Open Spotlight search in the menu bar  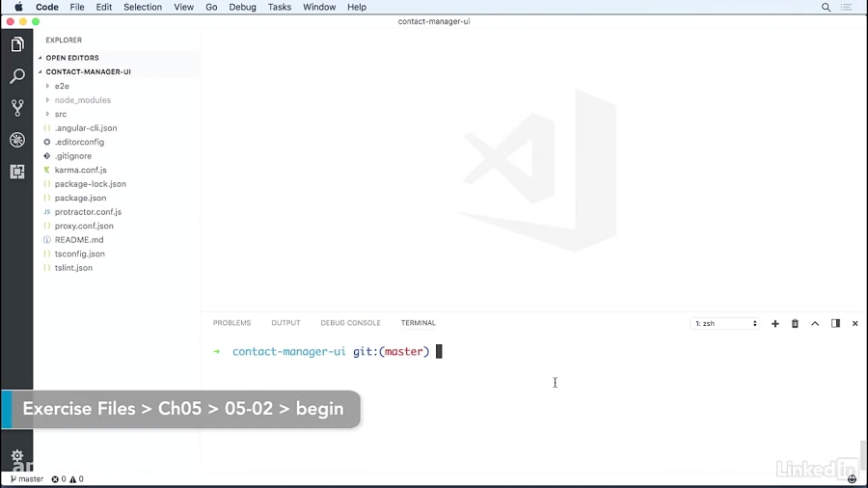pos(826,7)
